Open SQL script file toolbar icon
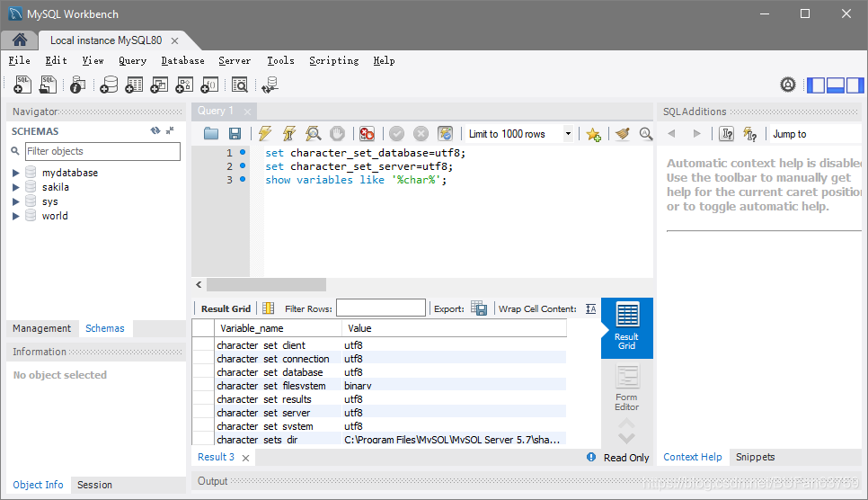The image size is (868, 500). [49, 85]
